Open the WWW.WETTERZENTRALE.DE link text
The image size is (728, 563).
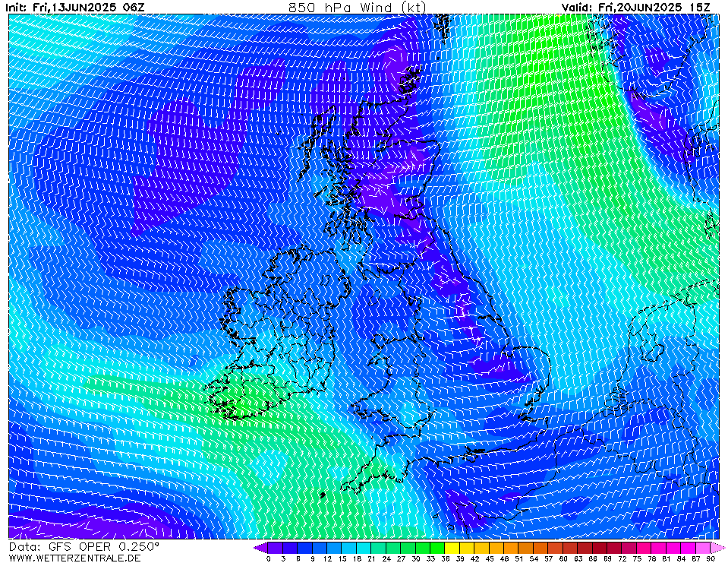click(x=74, y=558)
